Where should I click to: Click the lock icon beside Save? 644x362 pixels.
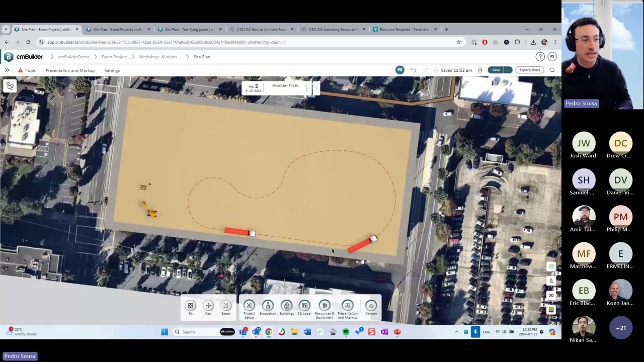tap(480, 70)
